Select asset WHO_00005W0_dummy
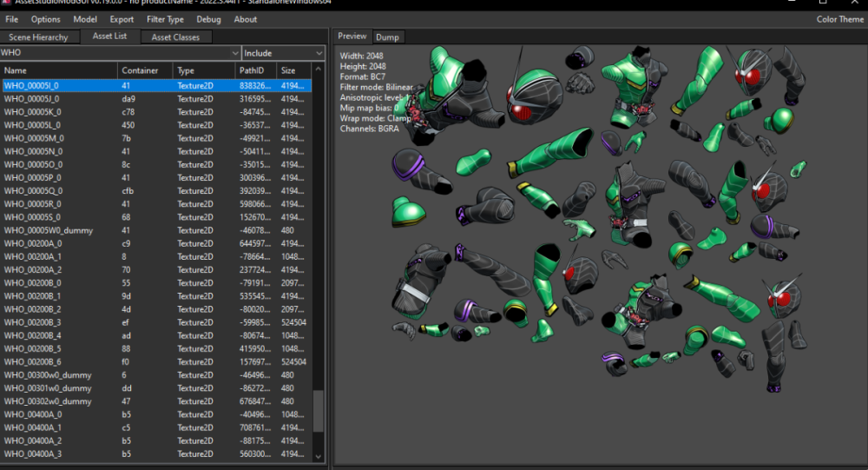Image resolution: width=868 pixels, height=470 pixels. tap(156, 230)
